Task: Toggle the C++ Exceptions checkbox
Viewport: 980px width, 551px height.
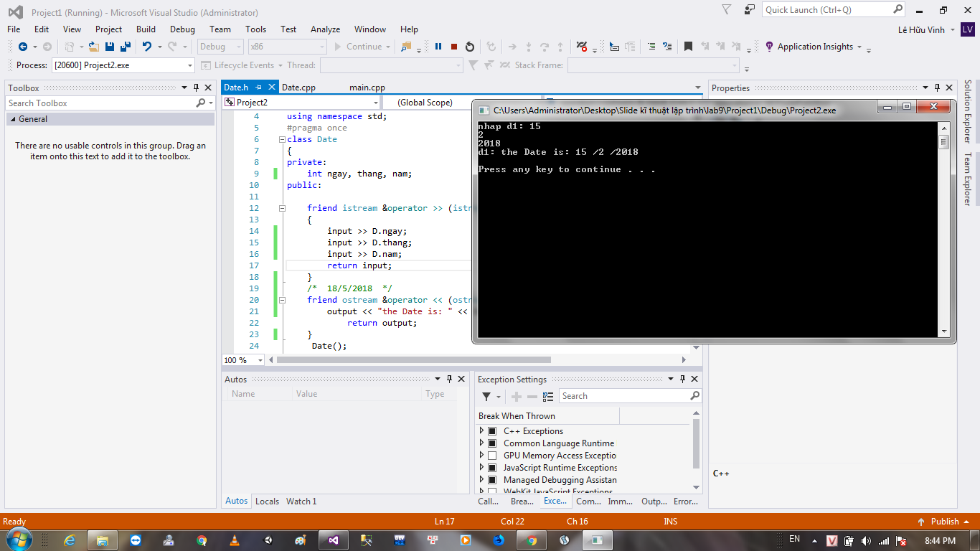Action: click(x=492, y=431)
